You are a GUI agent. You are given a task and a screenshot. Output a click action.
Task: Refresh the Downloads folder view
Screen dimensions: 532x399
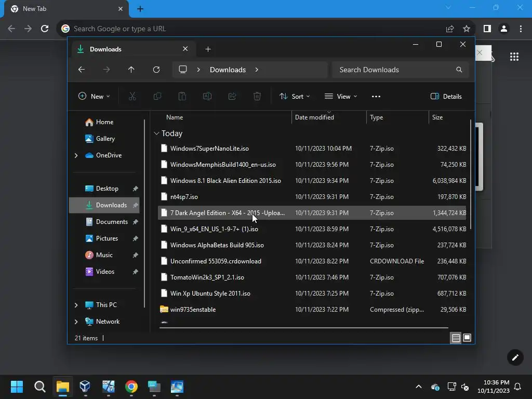pos(156,70)
